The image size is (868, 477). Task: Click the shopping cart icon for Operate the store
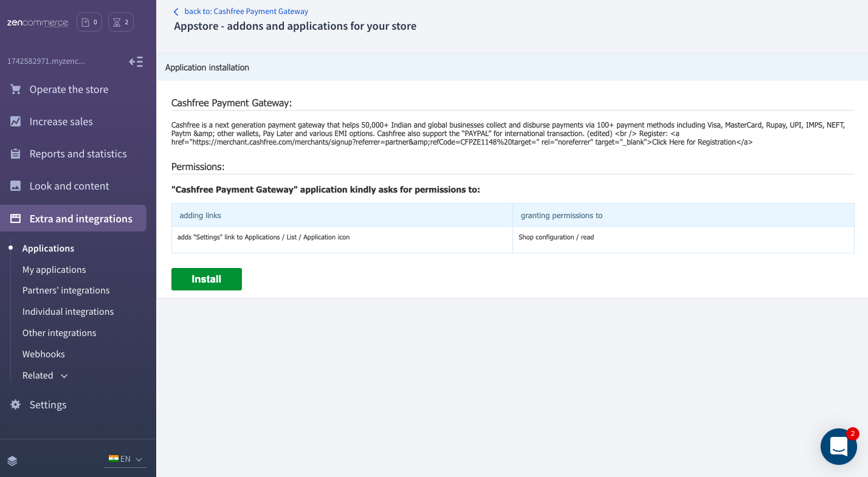tap(16, 89)
